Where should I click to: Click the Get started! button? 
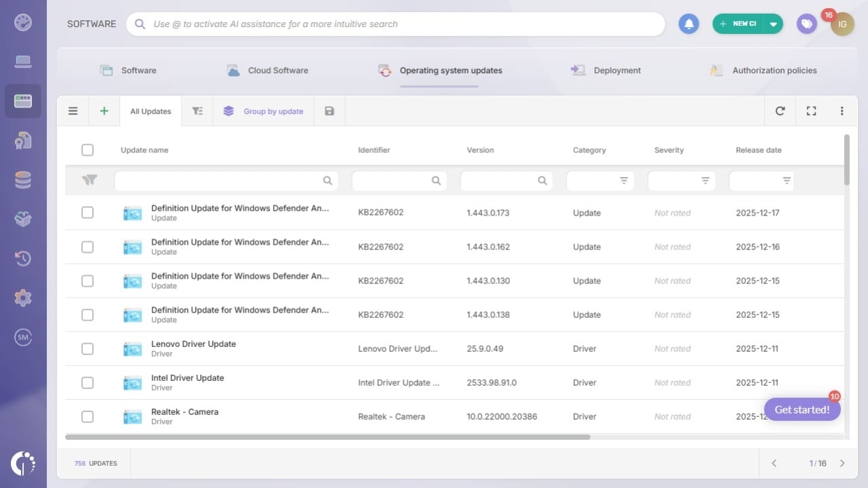pyautogui.click(x=802, y=409)
